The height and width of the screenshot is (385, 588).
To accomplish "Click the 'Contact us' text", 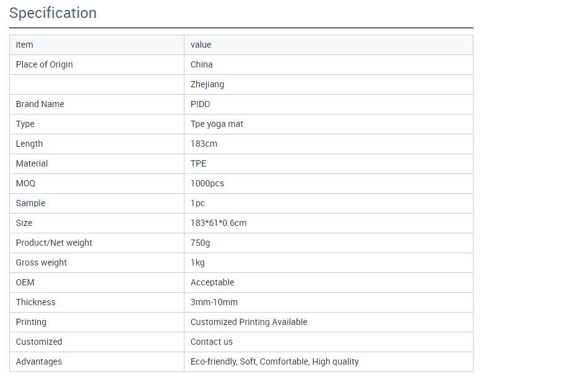I will [x=212, y=342].
